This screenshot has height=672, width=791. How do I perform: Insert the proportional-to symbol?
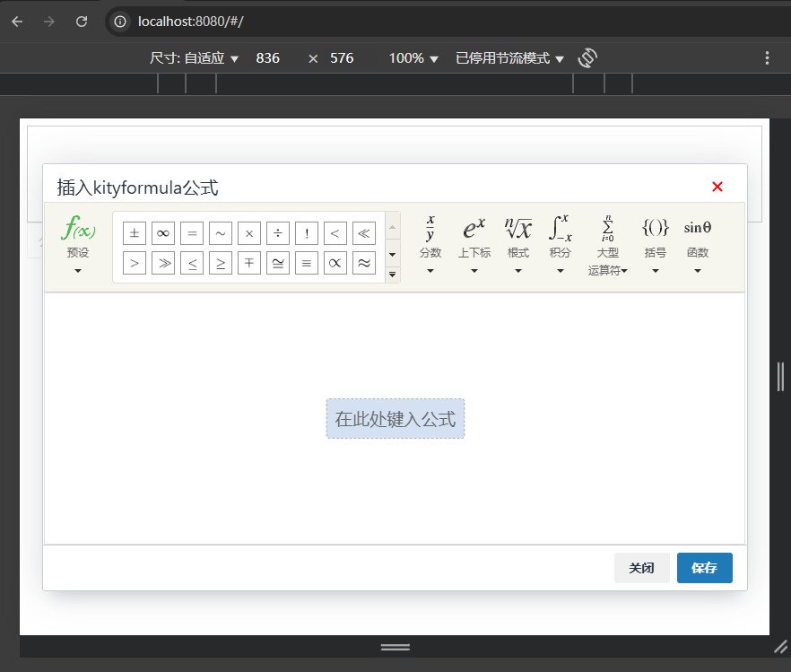tap(335, 263)
